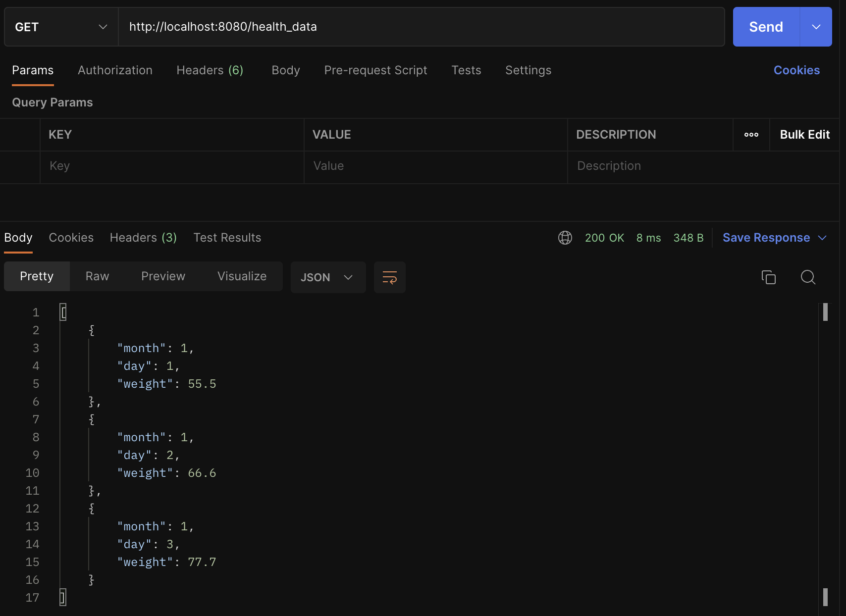Click Save Response
The height and width of the screenshot is (616, 846).
coord(766,238)
